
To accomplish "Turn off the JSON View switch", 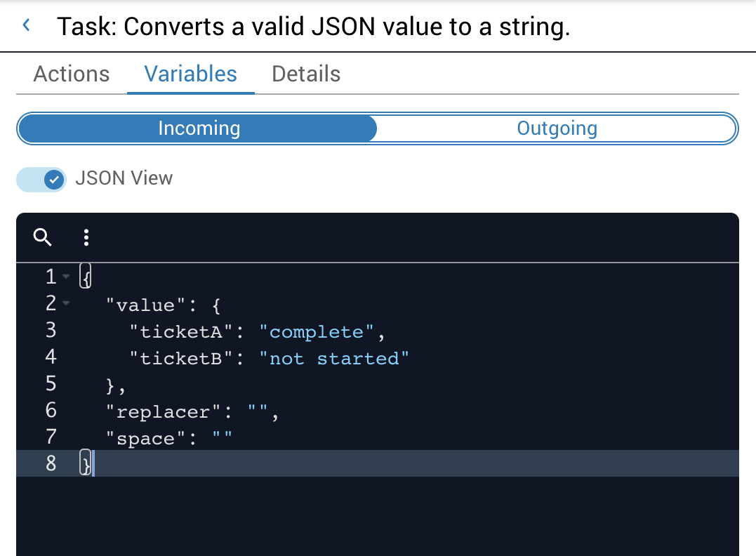I will (42, 179).
